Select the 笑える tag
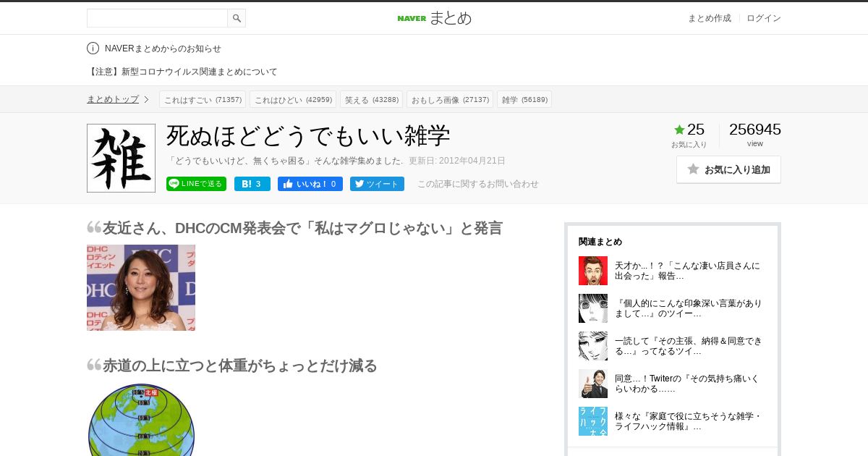 tap(371, 99)
